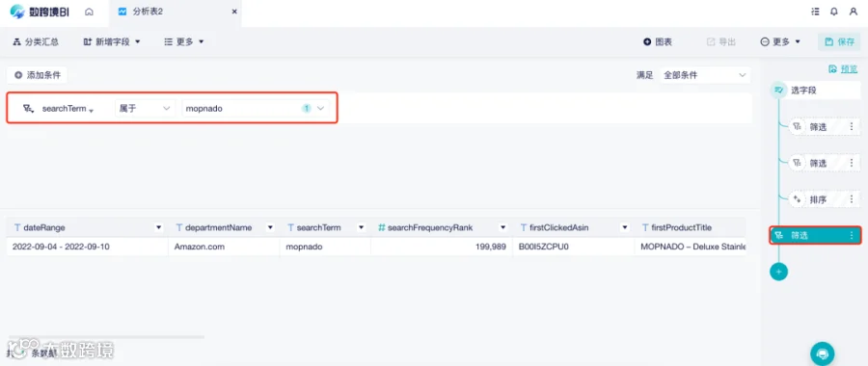Select the 选字段 step node
Viewport: 868px width, 366px height.
pos(817,90)
